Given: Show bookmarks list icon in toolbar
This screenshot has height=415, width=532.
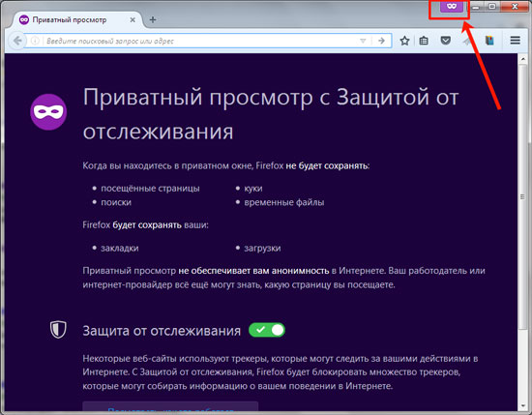Looking at the screenshot, I should click(x=424, y=41).
